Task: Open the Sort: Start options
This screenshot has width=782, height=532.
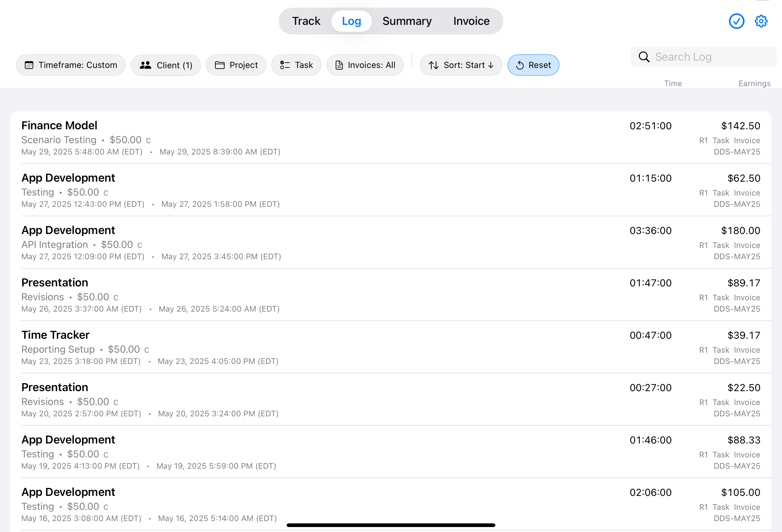Action: tap(461, 65)
